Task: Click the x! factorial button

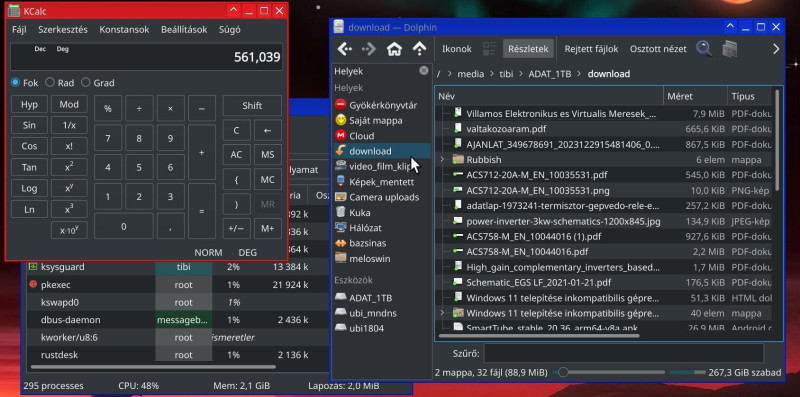Action: coord(69,146)
